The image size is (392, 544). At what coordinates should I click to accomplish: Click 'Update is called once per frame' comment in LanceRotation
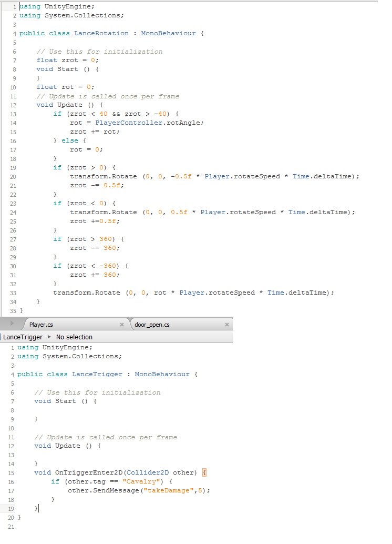coord(108,96)
